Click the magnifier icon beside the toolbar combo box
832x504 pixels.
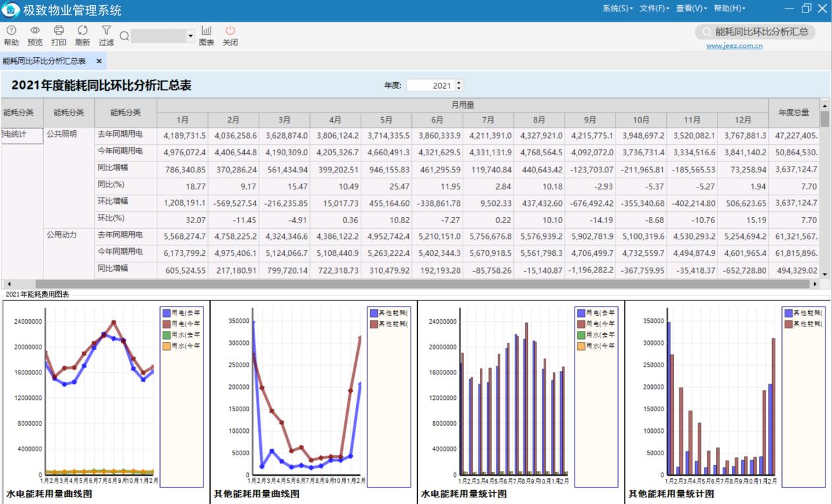pos(124,36)
